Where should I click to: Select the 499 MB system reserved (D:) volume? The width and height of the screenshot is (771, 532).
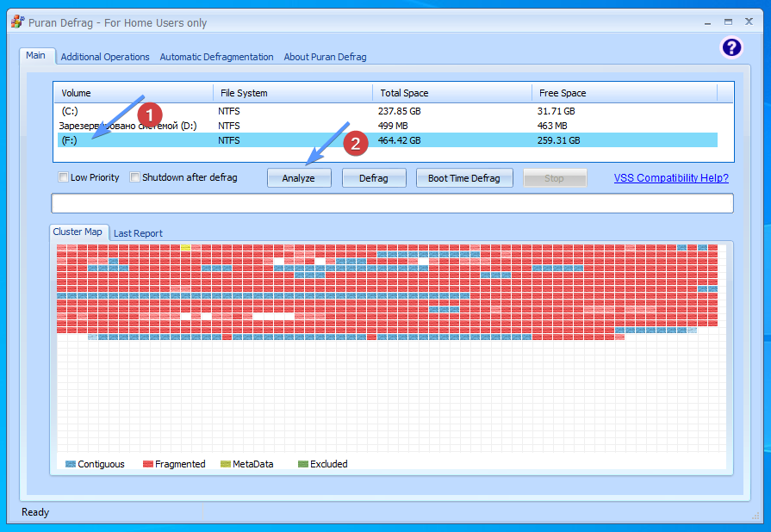click(127, 126)
